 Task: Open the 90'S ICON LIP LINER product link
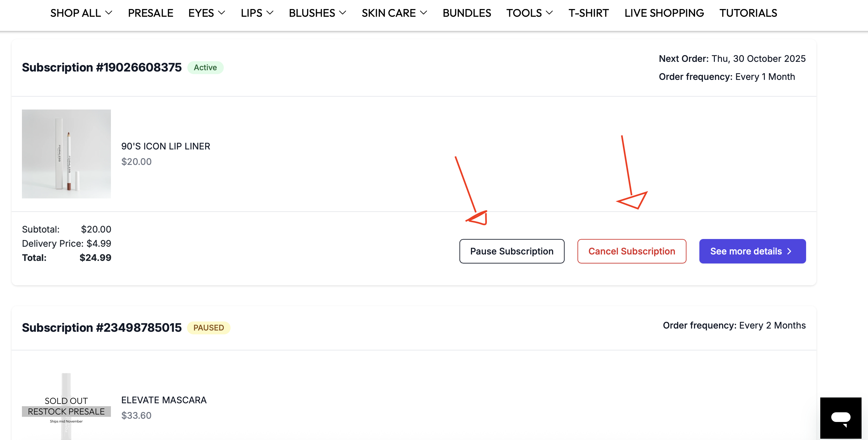[165, 146]
